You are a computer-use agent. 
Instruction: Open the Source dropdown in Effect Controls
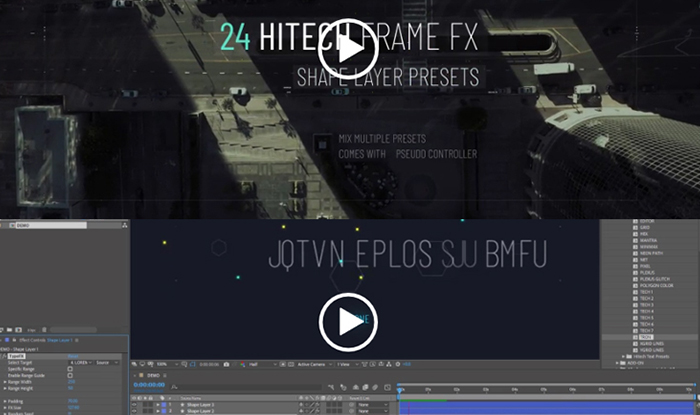click(x=107, y=363)
